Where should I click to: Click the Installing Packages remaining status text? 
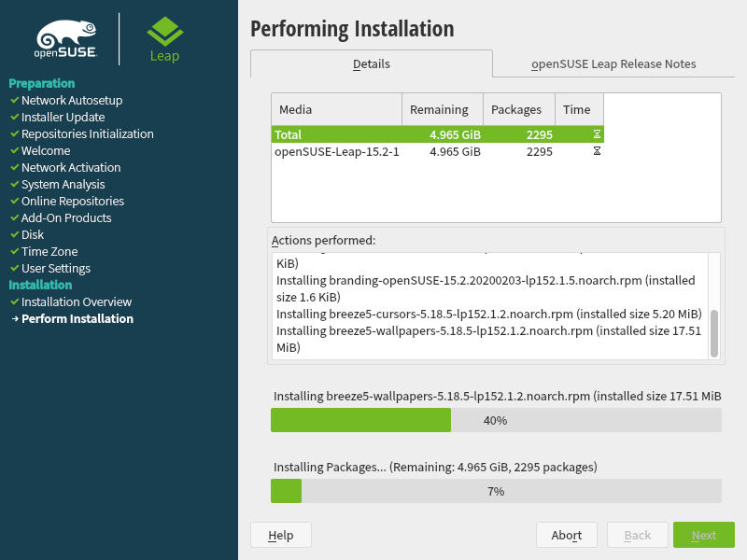pyautogui.click(x=435, y=467)
